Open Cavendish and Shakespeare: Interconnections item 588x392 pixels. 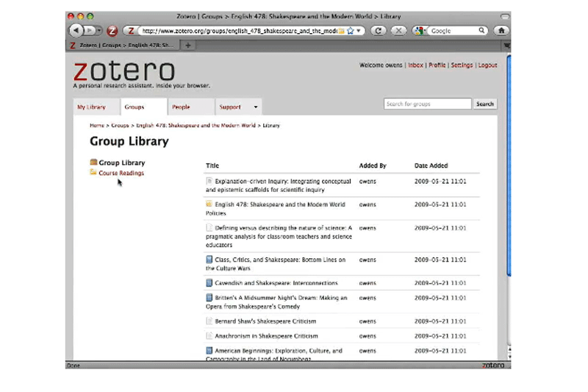[276, 283]
